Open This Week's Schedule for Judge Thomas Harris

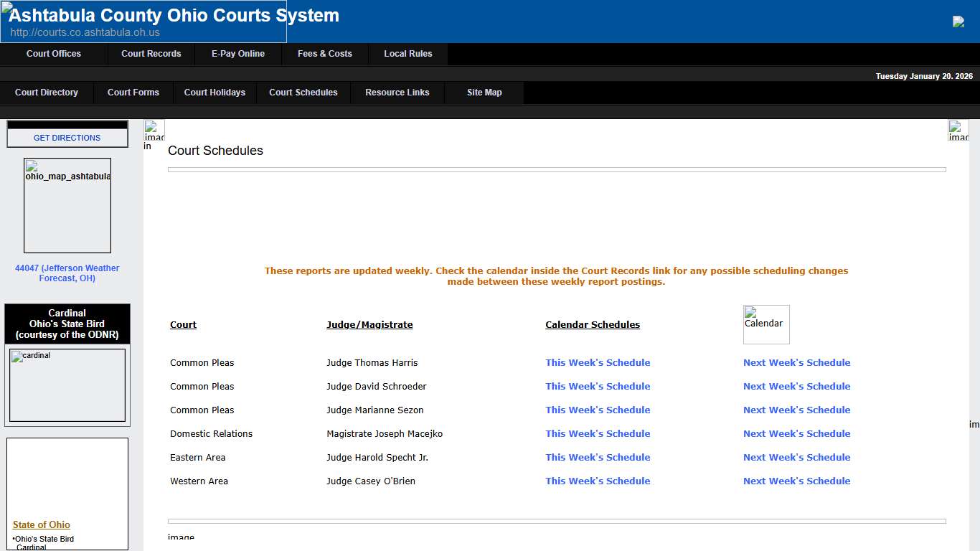point(598,362)
